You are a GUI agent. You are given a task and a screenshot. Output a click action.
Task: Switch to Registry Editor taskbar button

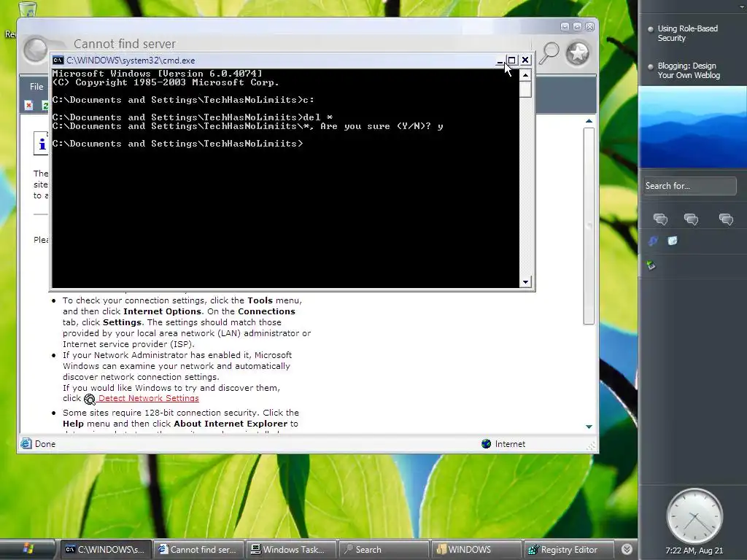[x=568, y=550]
